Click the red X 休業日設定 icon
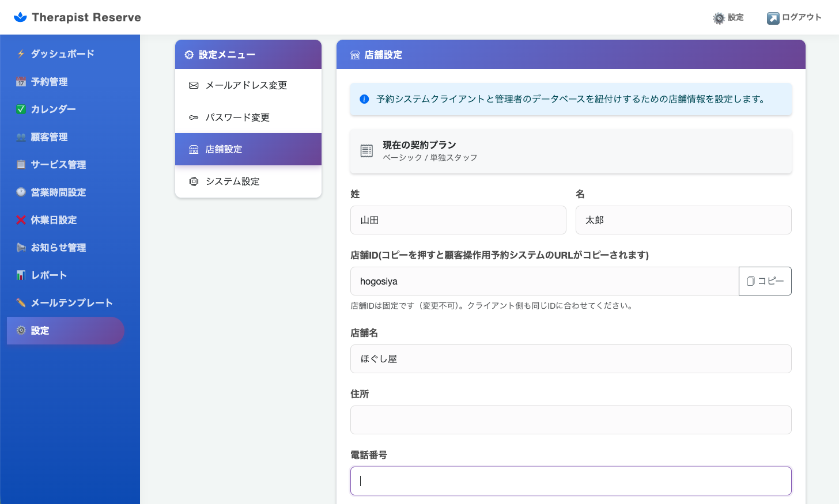Screen dimensions: 839x504 coord(21,220)
